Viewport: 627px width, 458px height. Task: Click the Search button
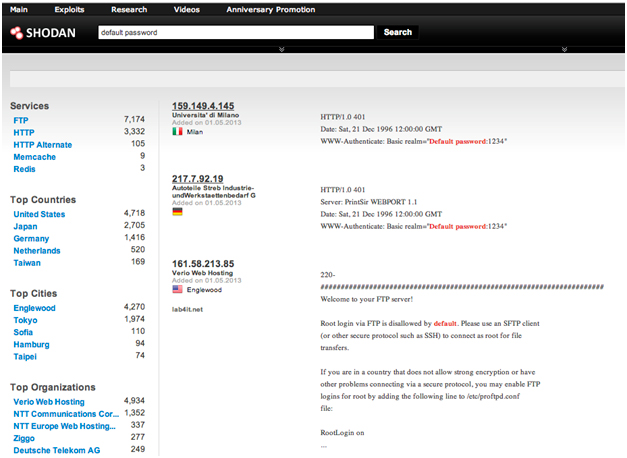click(x=397, y=32)
